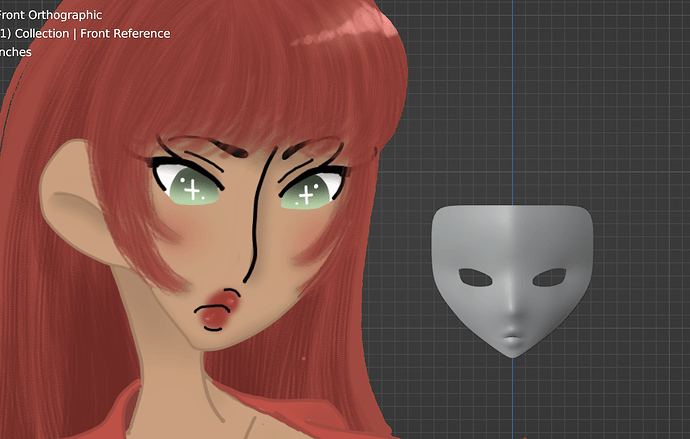
Task: Click the black nose line on drawing
Action: (258, 217)
